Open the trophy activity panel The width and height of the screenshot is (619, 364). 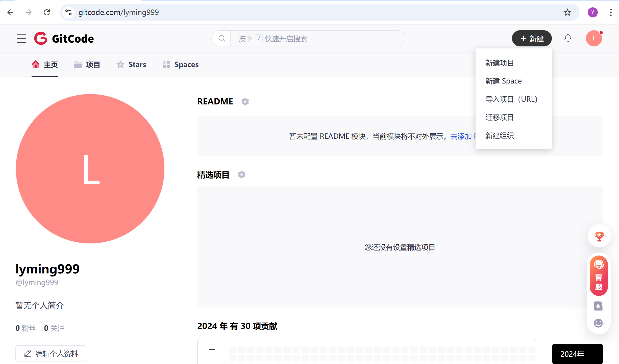[x=599, y=236]
